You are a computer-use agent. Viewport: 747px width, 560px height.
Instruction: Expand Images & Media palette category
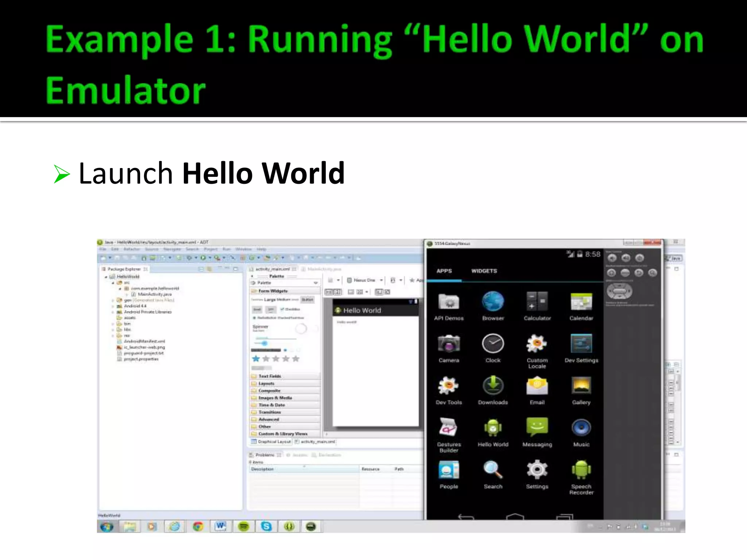click(285, 398)
